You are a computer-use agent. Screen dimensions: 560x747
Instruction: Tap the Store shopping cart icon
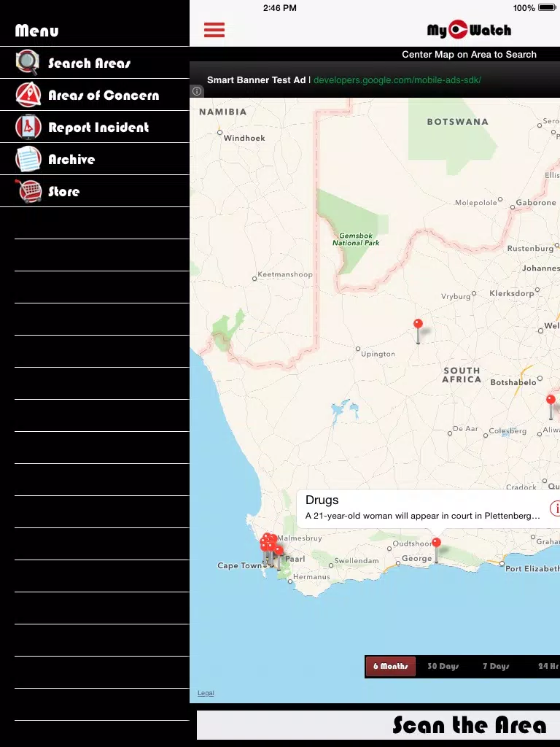(x=28, y=190)
